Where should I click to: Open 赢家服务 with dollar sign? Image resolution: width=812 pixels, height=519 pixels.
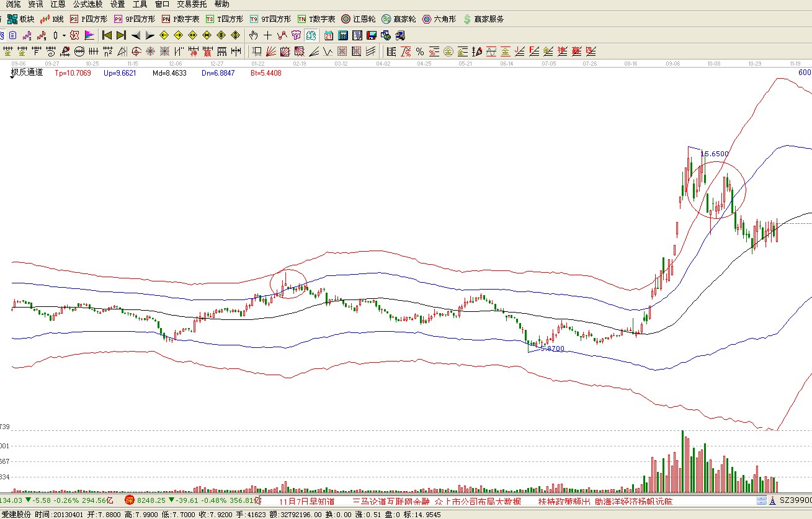click(483, 19)
